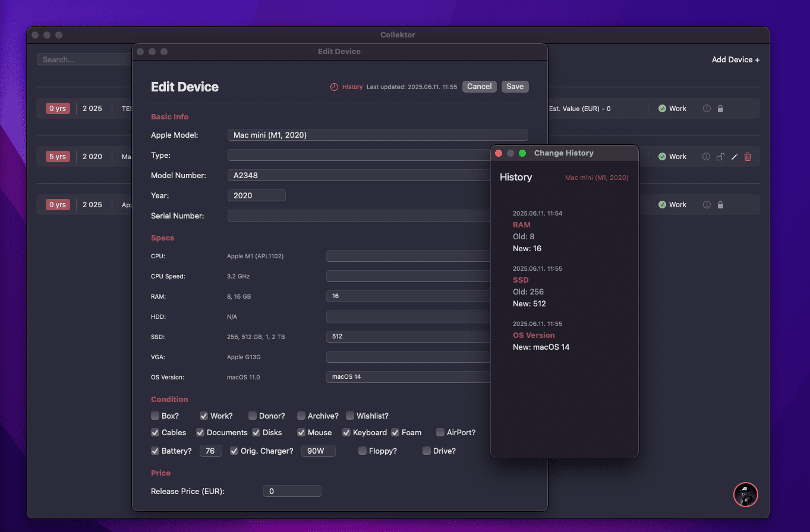Enable the Box? checkbox
Screen dimensions: 810x532
click(155, 416)
